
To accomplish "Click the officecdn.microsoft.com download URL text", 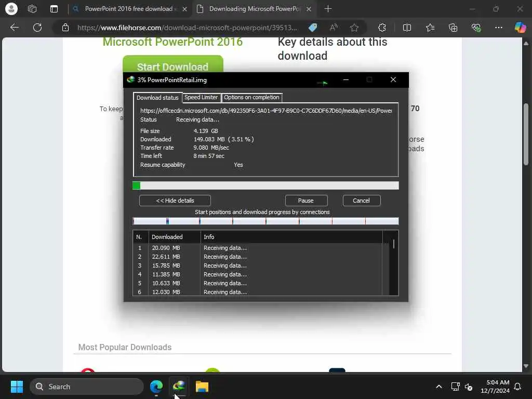I will point(266,111).
